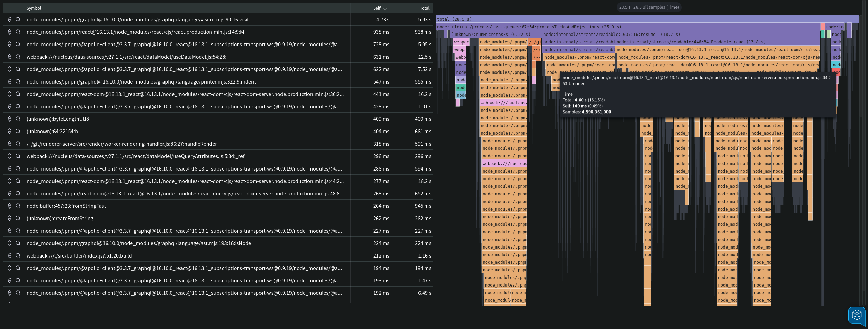Click sandwich icon for react-dom-server row 277 ms self
The height and width of the screenshot is (329, 868).
pyautogui.click(x=10, y=181)
